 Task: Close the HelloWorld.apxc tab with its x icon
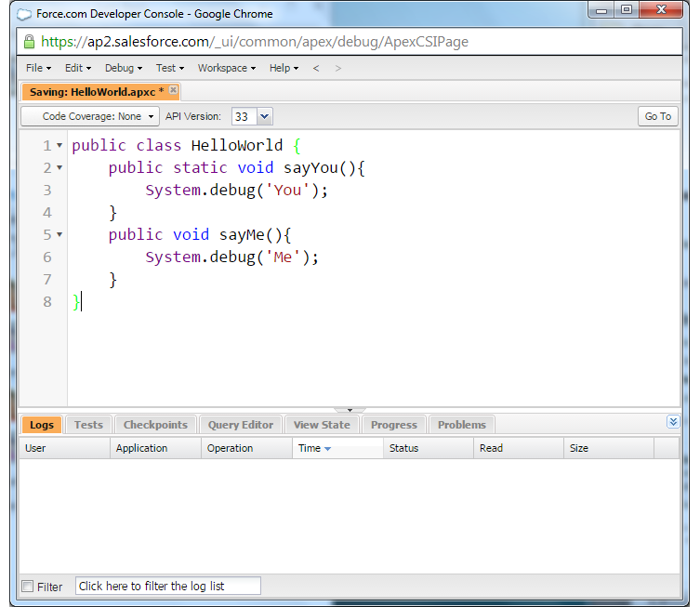[173, 90]
